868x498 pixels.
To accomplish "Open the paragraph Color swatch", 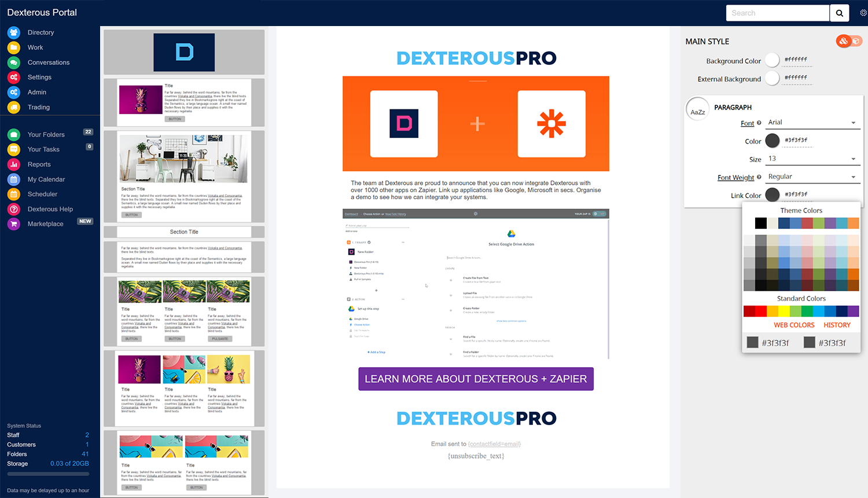I will [x=772, y=141].
